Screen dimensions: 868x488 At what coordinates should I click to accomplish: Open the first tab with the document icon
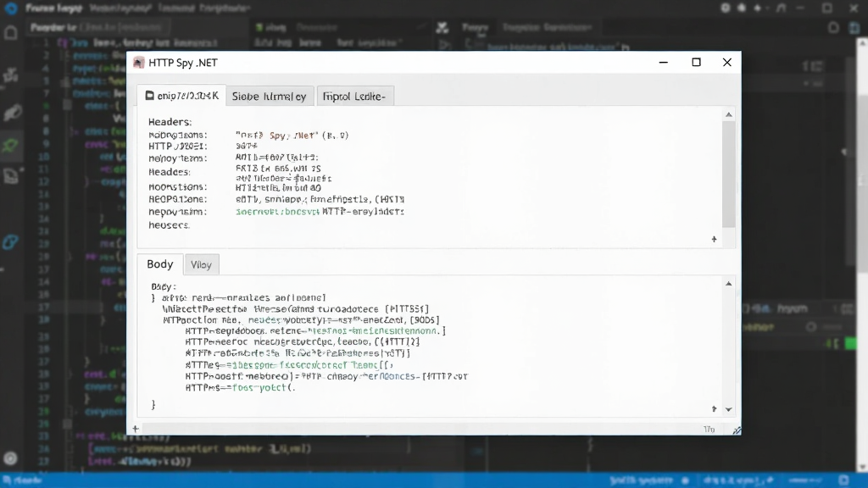(x=182, y=96)
